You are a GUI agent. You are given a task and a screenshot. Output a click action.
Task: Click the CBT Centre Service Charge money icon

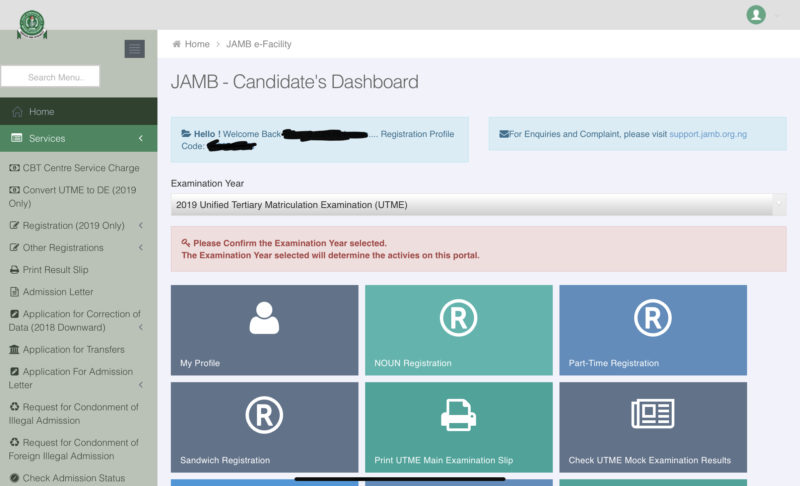pyautogui.click(x=14, y=168)
